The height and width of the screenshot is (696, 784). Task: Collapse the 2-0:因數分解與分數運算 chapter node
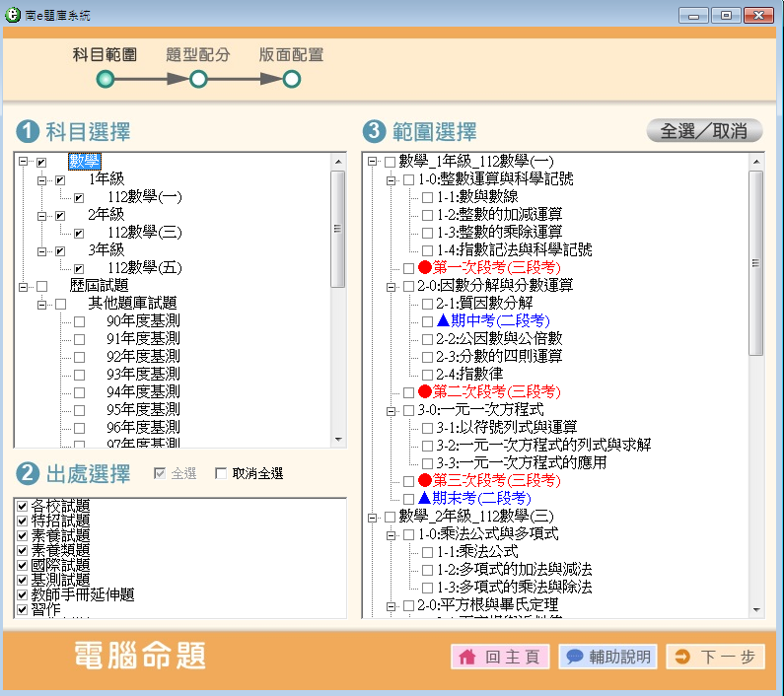[391, 286]
